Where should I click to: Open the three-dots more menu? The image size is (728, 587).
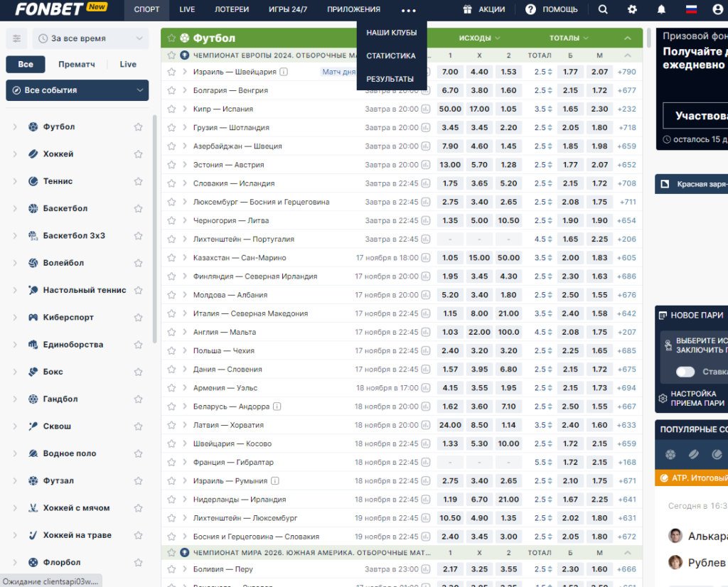pos(409,10)
